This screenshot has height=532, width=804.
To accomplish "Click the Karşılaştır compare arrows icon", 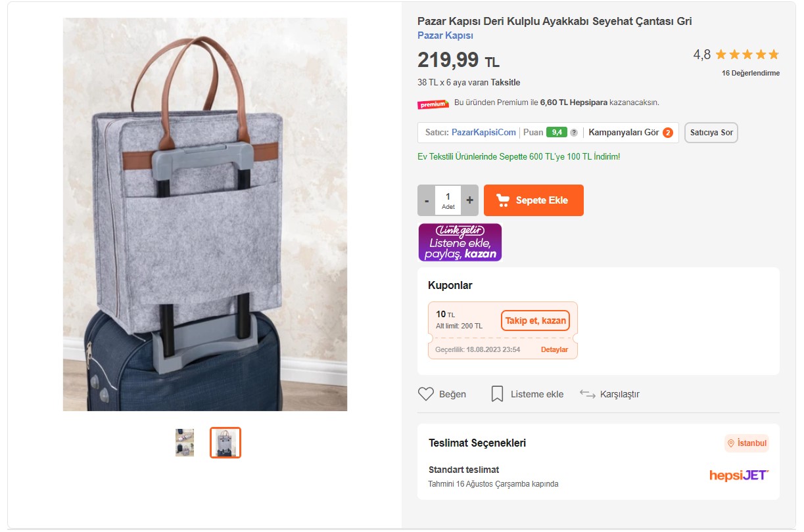I will click(587, 393).
